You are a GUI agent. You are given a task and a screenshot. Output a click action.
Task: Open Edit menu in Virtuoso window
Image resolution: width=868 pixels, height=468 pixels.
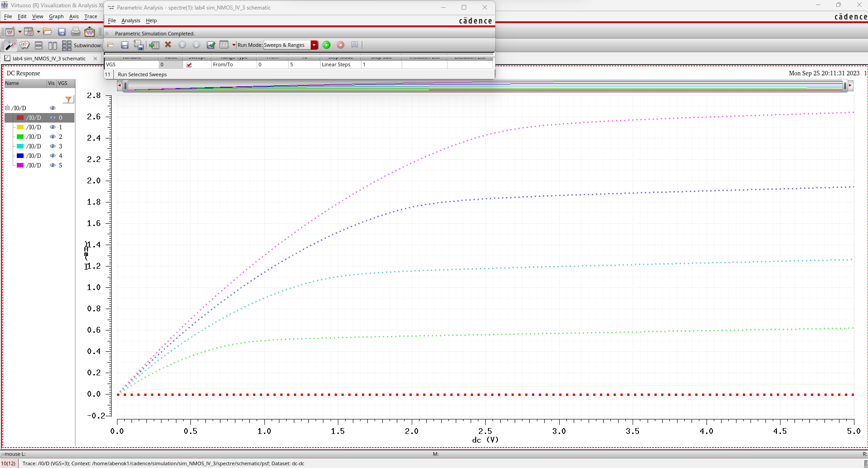click(22, 16)
